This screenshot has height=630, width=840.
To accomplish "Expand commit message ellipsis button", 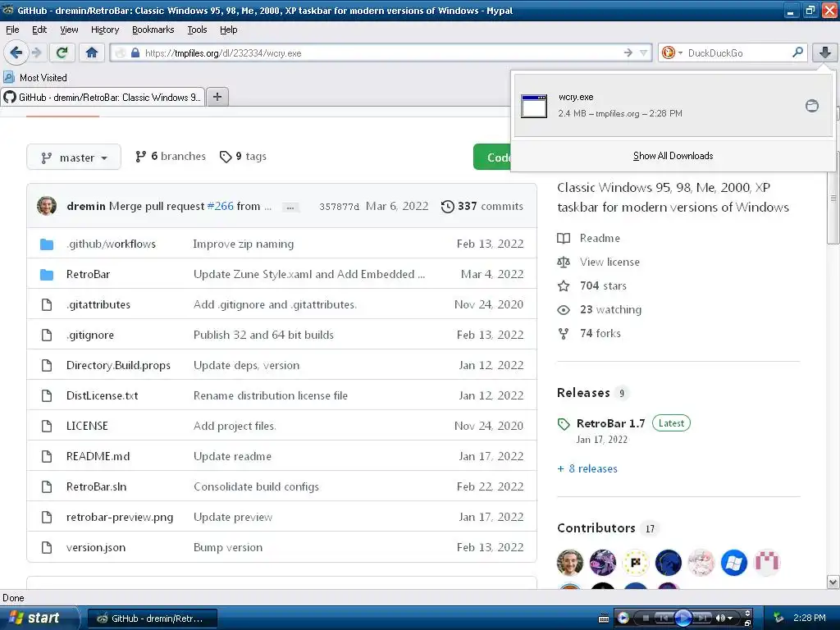I will pos(290,208).
